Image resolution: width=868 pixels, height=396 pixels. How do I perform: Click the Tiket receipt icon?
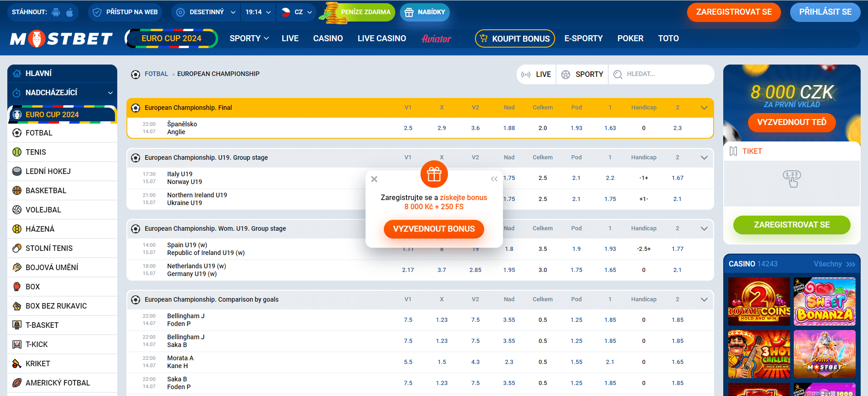pos(733,151)
